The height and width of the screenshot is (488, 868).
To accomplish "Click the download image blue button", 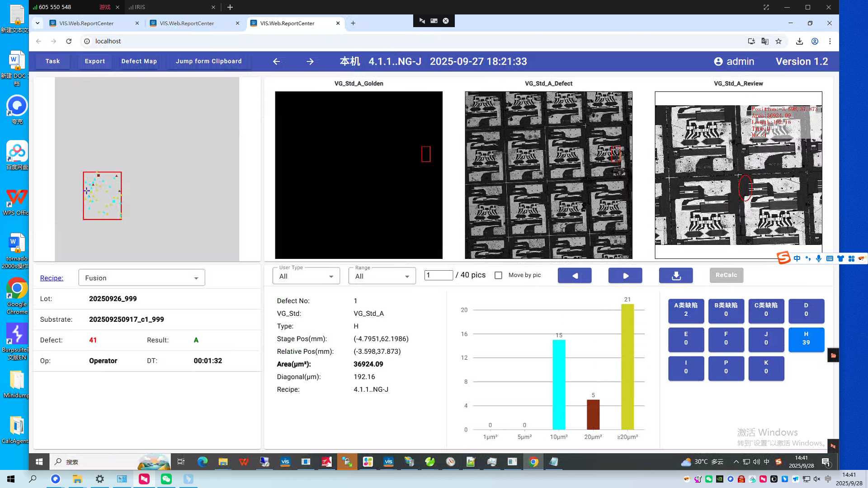I will click(676, 276).
